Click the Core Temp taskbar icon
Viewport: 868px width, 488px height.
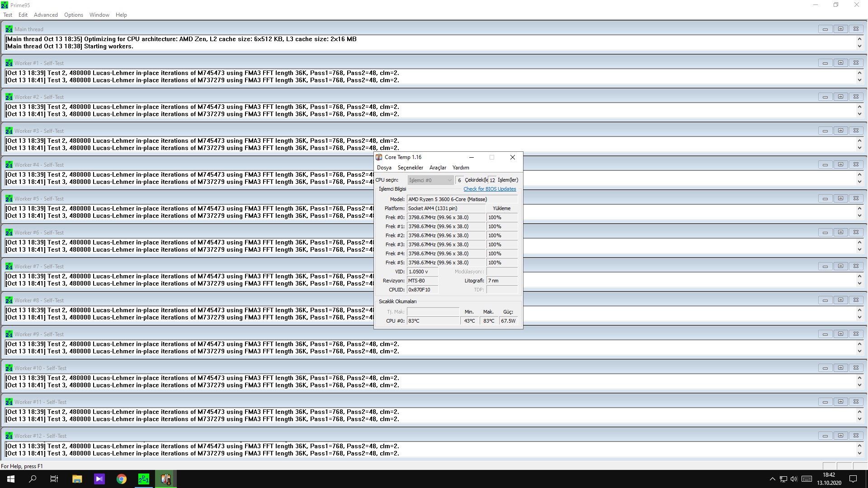(166, 479)
